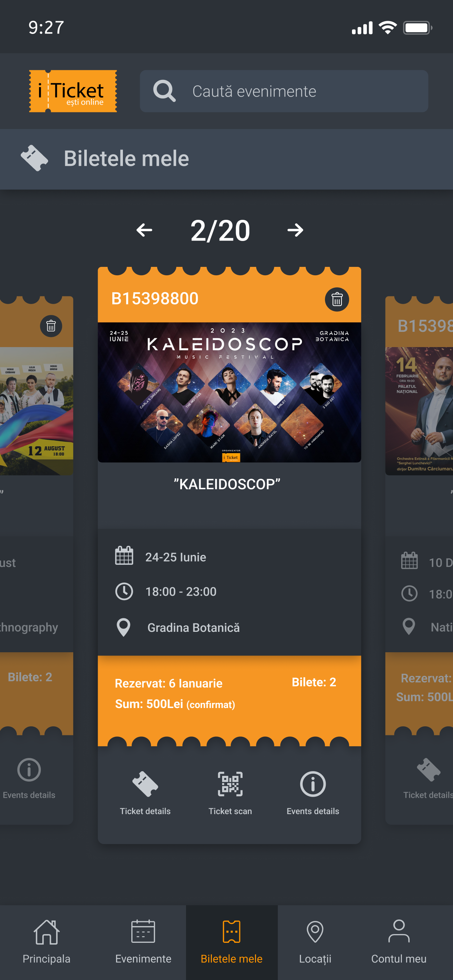Go to previous ticket with left arrow
The width and height of the screenshot is (453, 980).
[x=144, y=230]
